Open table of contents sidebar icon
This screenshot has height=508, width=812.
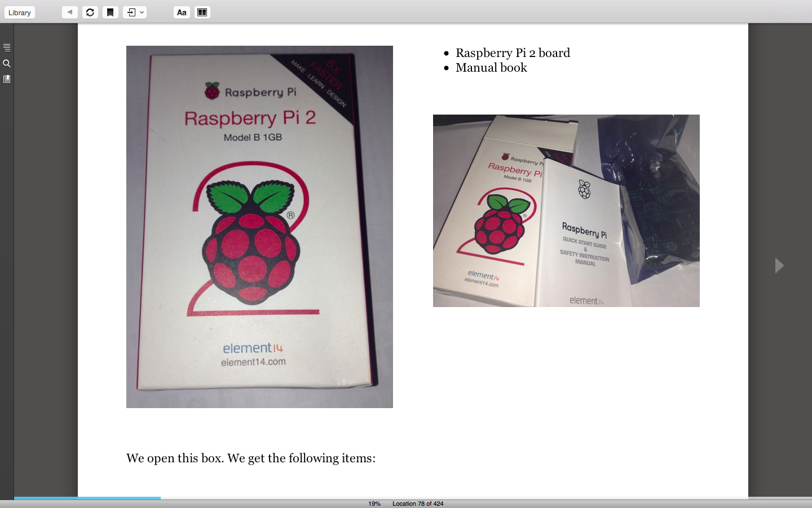tap(7, 47)
